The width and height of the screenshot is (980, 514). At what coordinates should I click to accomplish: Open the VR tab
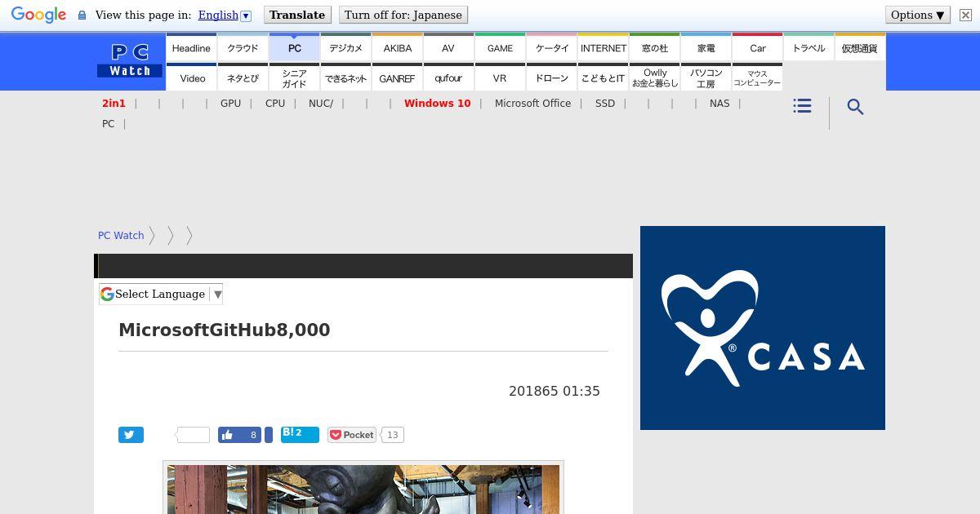click(500, 78)
